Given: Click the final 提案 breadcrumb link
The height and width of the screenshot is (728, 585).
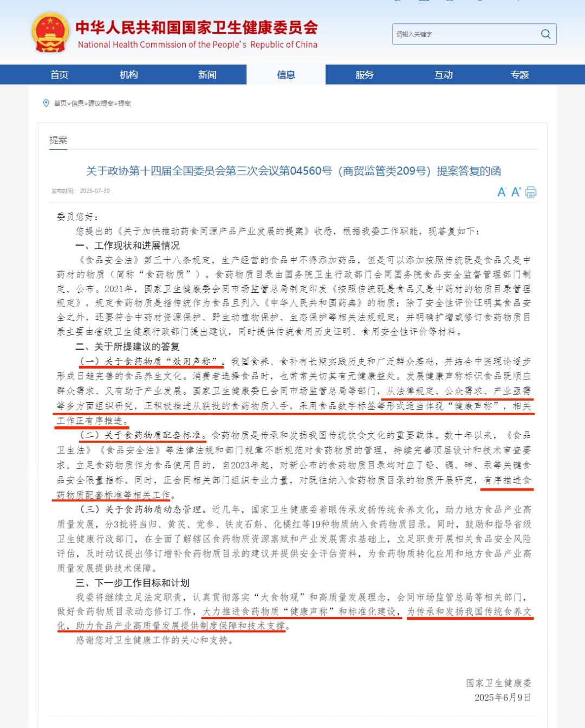Looking at the screenshot, I should 125,104.
